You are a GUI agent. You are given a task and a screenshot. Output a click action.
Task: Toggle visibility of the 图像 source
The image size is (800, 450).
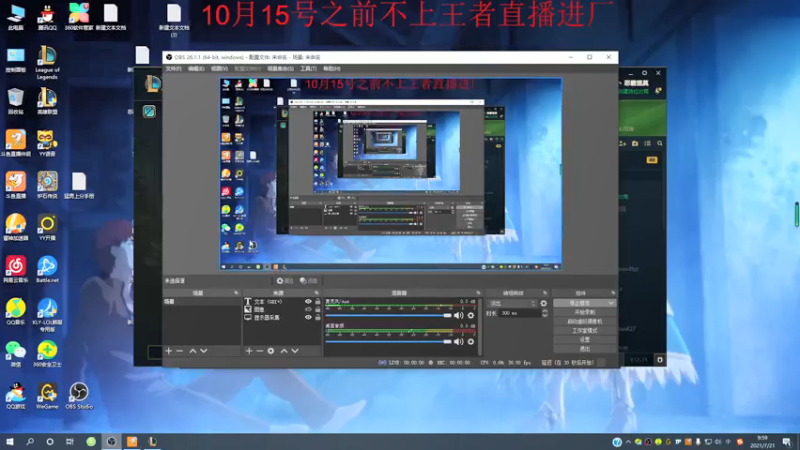point(308,309)
